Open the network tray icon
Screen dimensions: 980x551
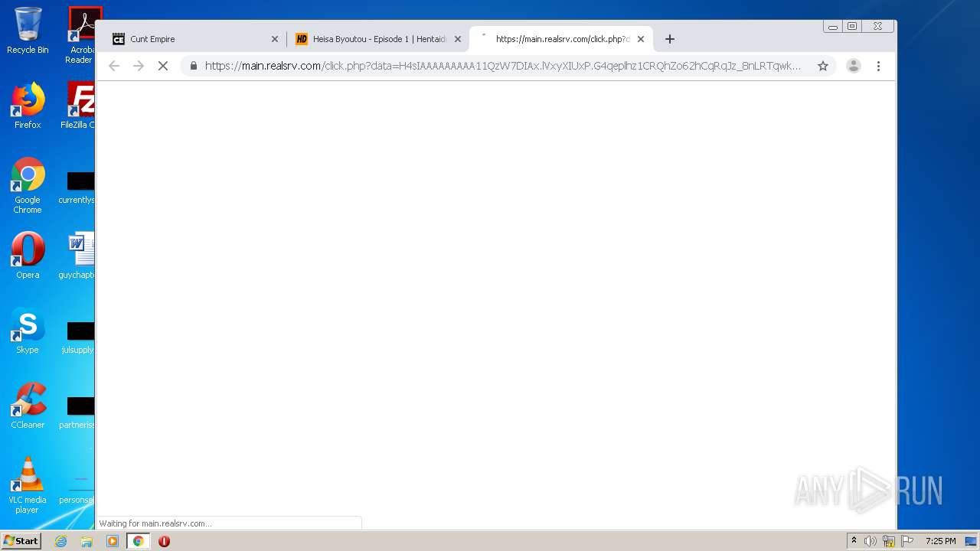(889, 541)
